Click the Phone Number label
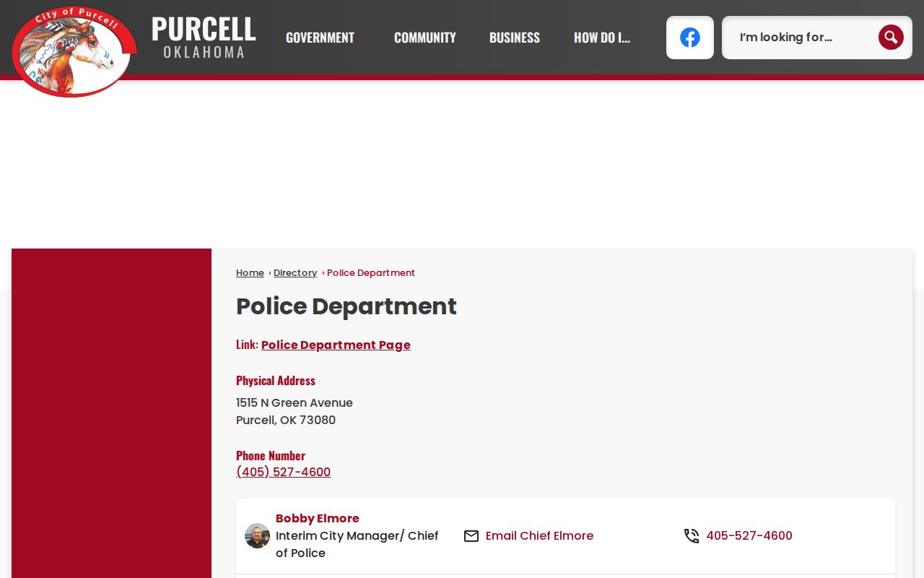 coord(271,456)
